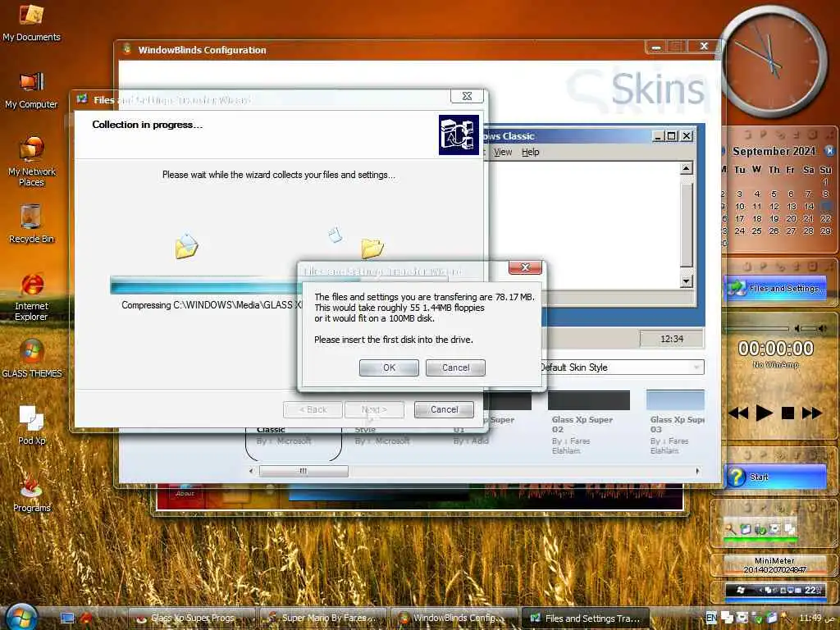Switch to Files and Settings Tra... taskbar item
Viewport: 840px width, 630px height.
(x=586, y=619)
